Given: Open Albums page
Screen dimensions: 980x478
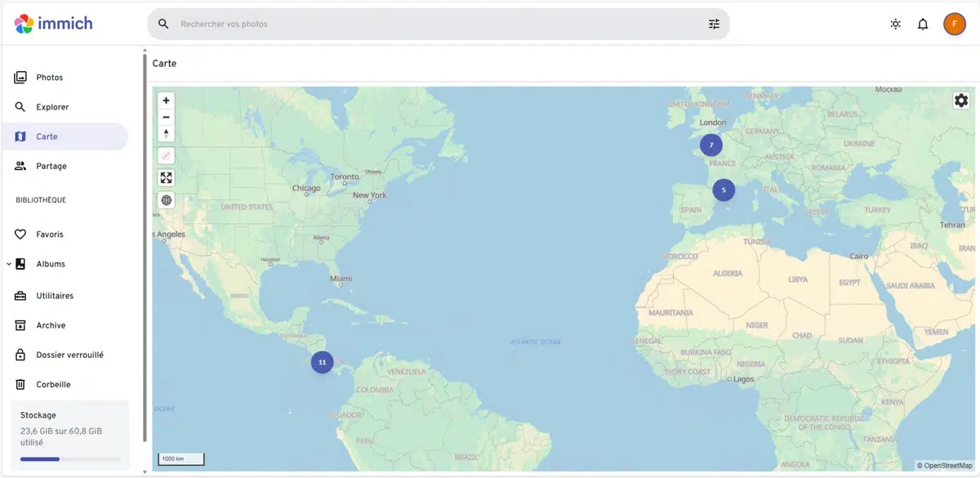Looking at the screenshot, I should coord(70,264).
